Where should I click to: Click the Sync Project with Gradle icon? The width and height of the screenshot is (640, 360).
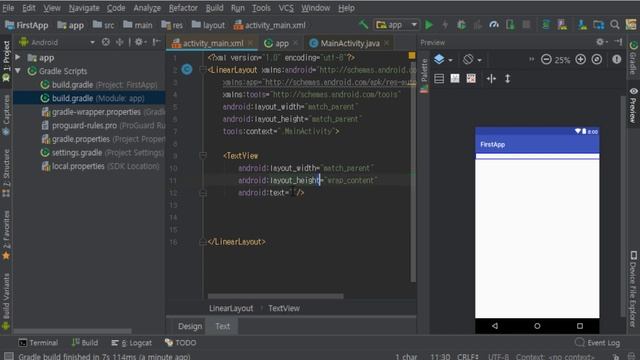546,25
